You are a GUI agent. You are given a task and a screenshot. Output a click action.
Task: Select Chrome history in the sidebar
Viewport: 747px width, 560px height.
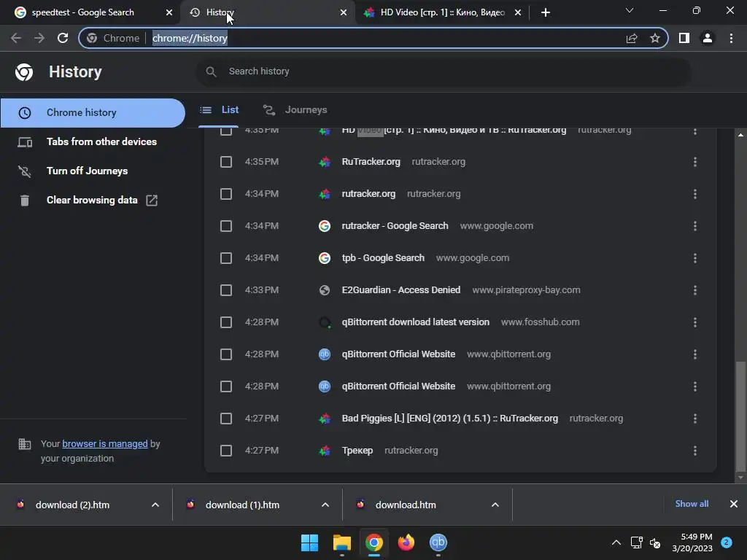coord(93,113)
